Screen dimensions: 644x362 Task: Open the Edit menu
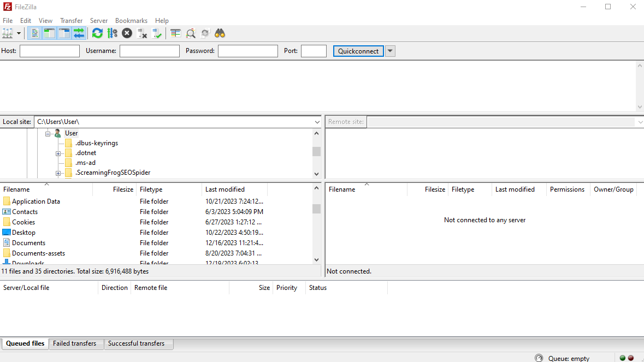pos(26,21)
